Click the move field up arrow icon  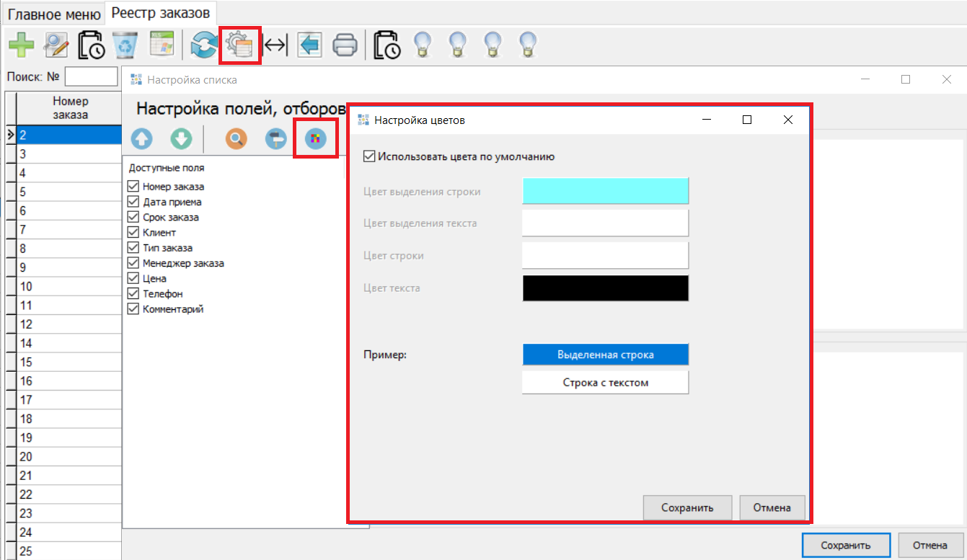coord(142,139)
